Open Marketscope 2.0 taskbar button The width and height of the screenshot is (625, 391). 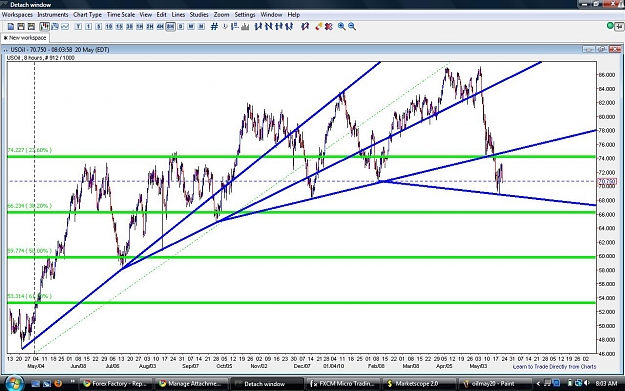[419, 384]
